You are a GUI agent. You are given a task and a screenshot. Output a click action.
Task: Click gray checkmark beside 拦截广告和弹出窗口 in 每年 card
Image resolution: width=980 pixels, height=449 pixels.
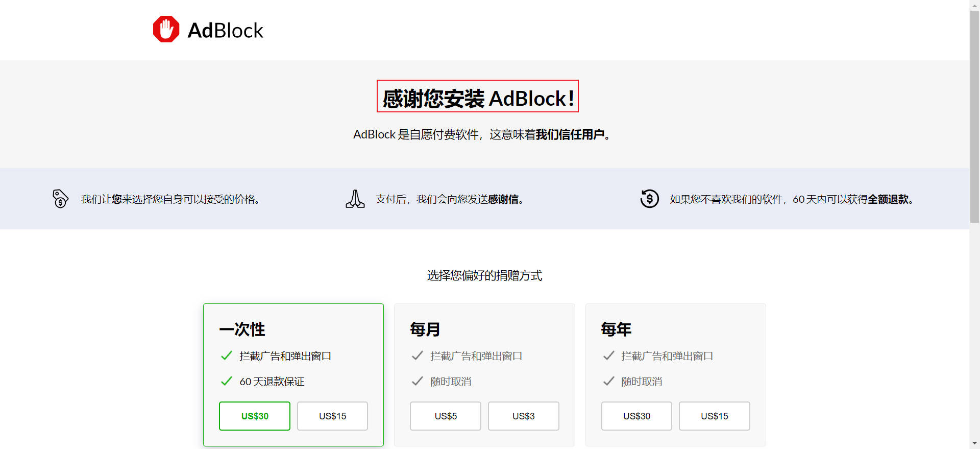pos(608,356)
